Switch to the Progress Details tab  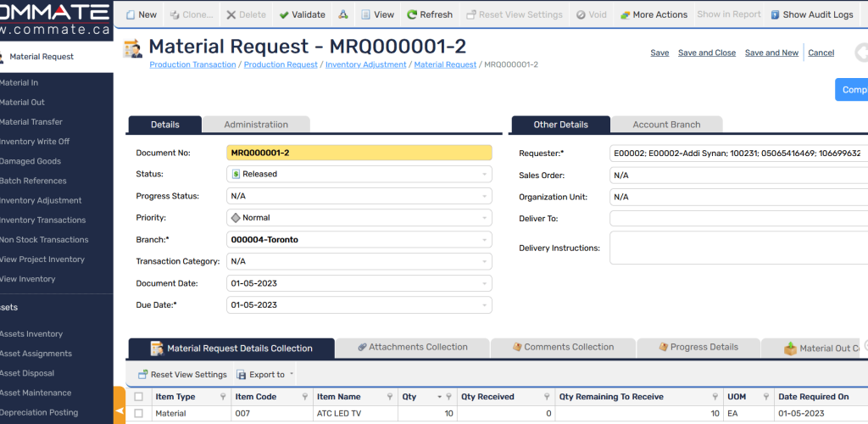pyautogui.click(x=698, y=348)
